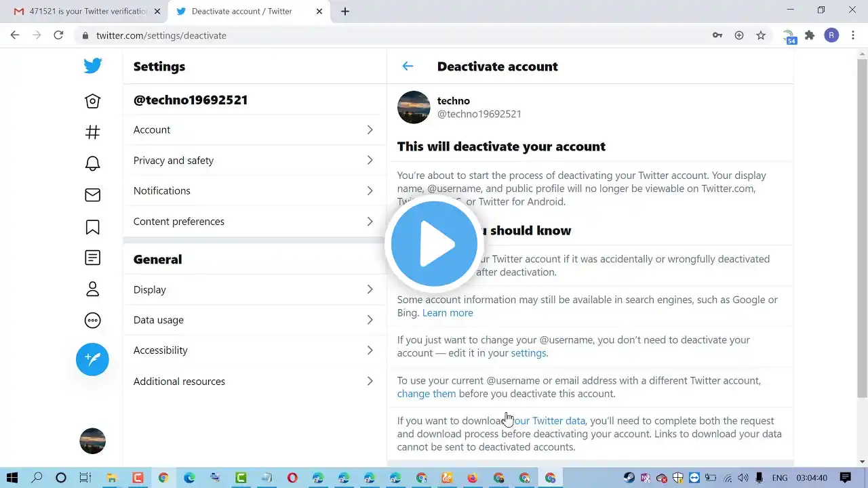Image resolution: width=868 pixels, height=488 pixels.
Task: Expand the Account row chevron
Action: [x=370, y=129]
